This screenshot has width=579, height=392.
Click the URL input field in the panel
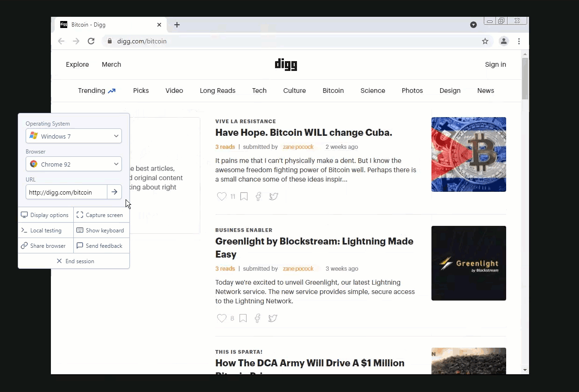pos(66,192)
